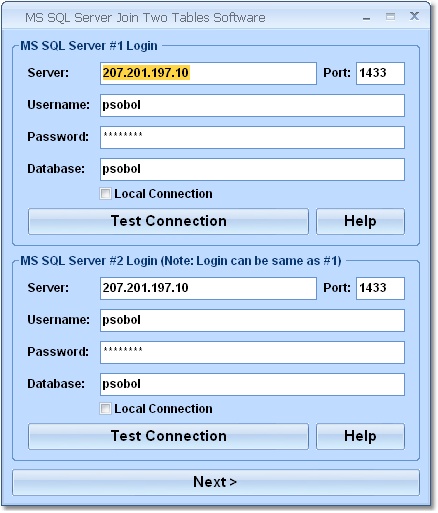This screenshot has width=438, height=513.
Task: Click the Server #2 address input field
Action: [208, 288]
